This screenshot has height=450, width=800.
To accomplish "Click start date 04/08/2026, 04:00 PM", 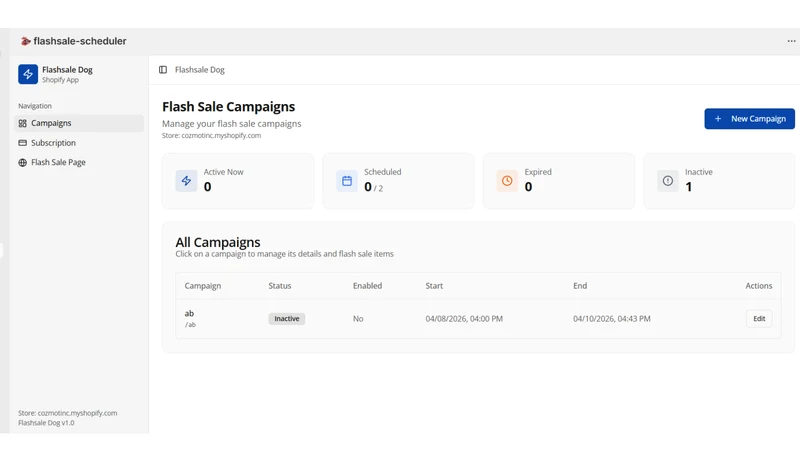I will point(464,319).
